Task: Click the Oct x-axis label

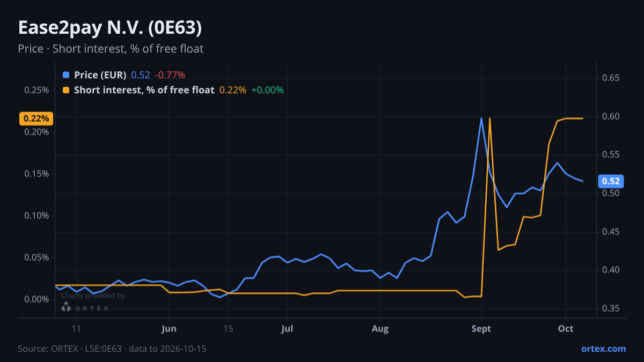Action: 566,329
